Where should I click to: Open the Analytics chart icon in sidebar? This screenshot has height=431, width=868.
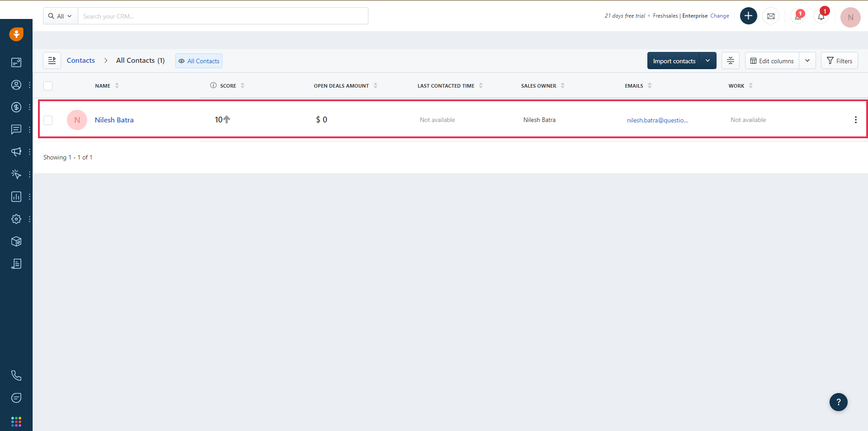pos(16,197)
